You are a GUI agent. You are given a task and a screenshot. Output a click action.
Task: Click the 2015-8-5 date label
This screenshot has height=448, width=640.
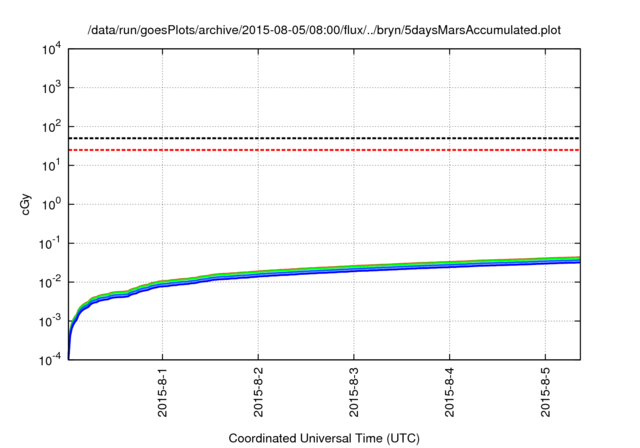(545, 392)
